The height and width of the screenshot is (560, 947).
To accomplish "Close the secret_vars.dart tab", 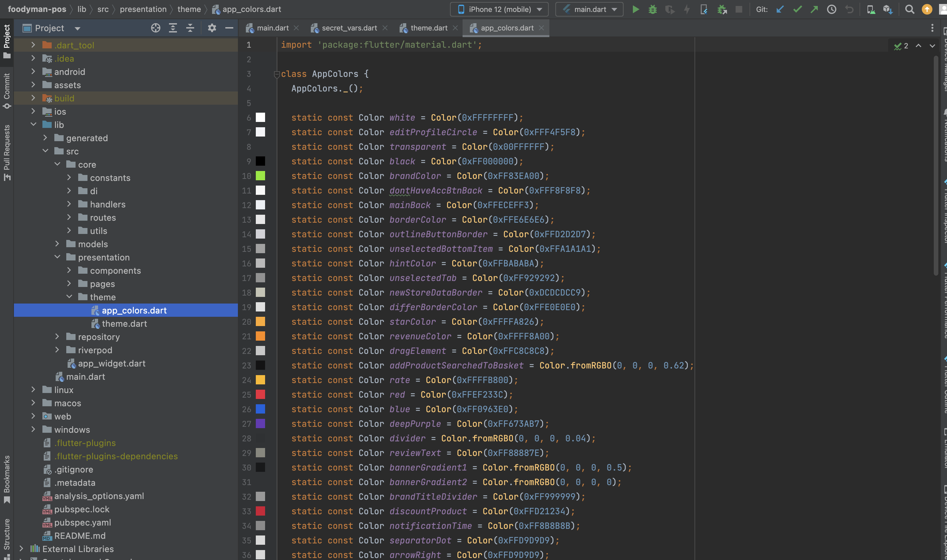I will click(x=385, y=28).
